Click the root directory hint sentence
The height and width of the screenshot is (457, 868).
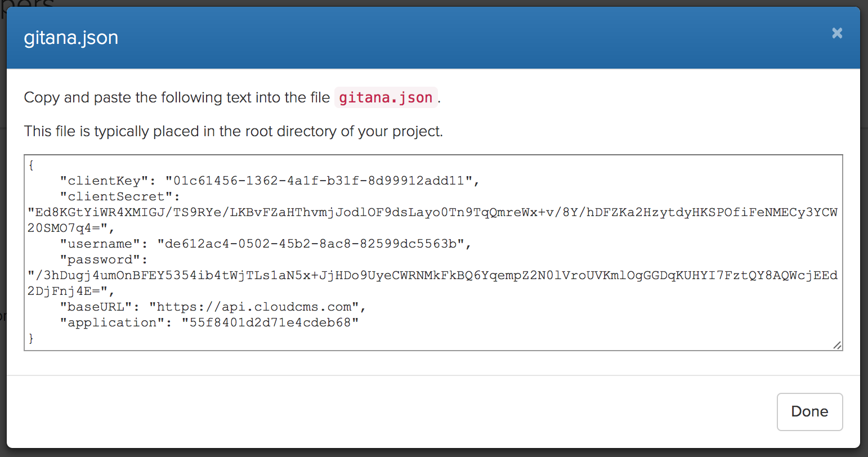[233, 131]
